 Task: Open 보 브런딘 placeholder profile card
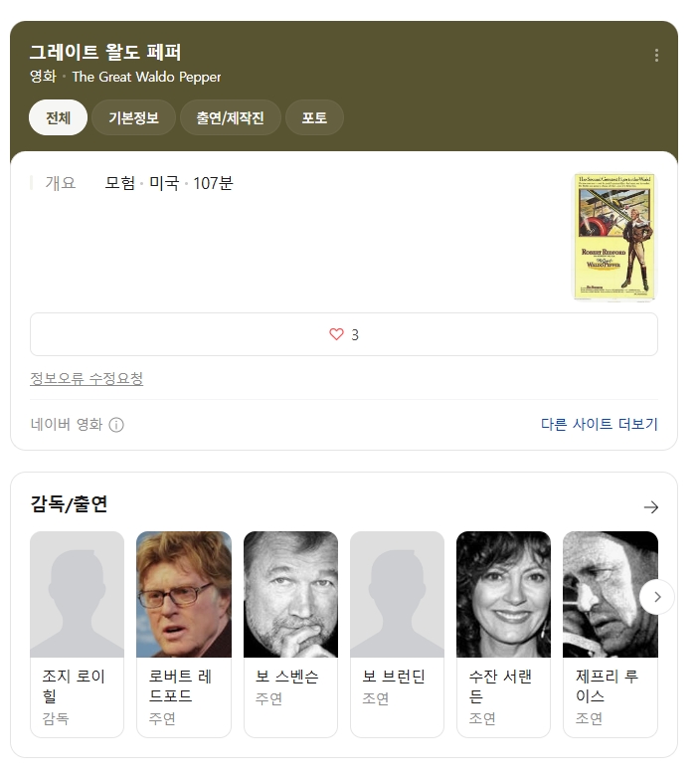pos(397,634)
